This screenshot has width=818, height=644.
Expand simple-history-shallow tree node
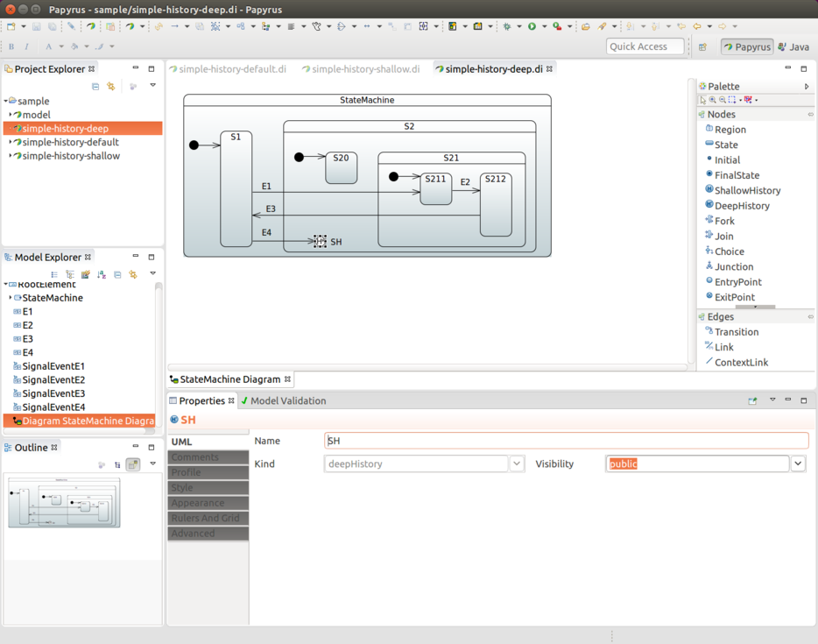[11, 155]
